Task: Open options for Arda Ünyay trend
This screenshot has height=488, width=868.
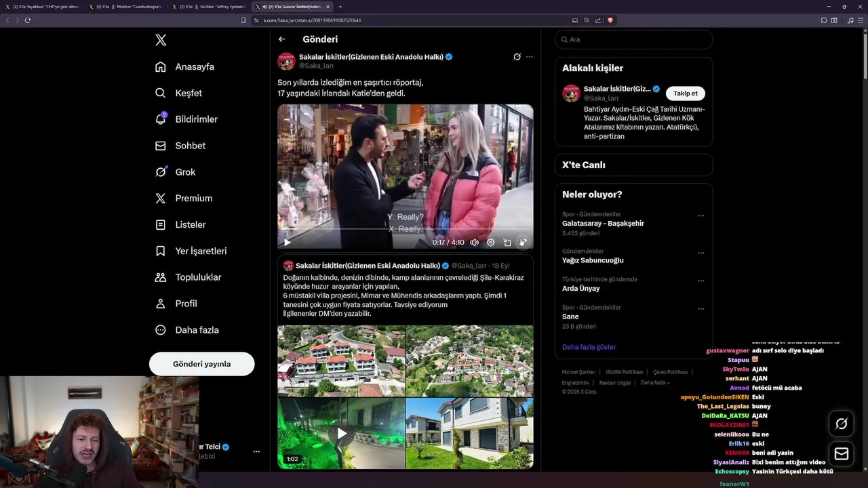Action: 701,281
